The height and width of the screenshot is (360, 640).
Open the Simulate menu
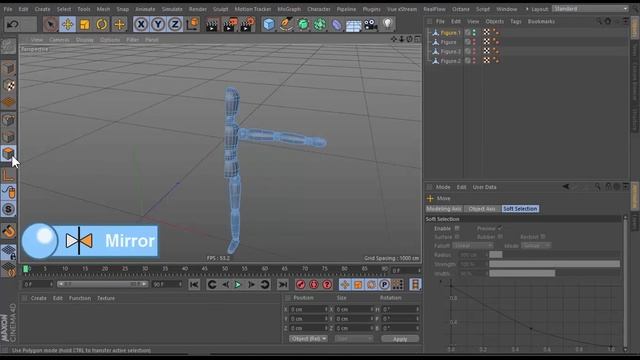click(x=172, y=9)
